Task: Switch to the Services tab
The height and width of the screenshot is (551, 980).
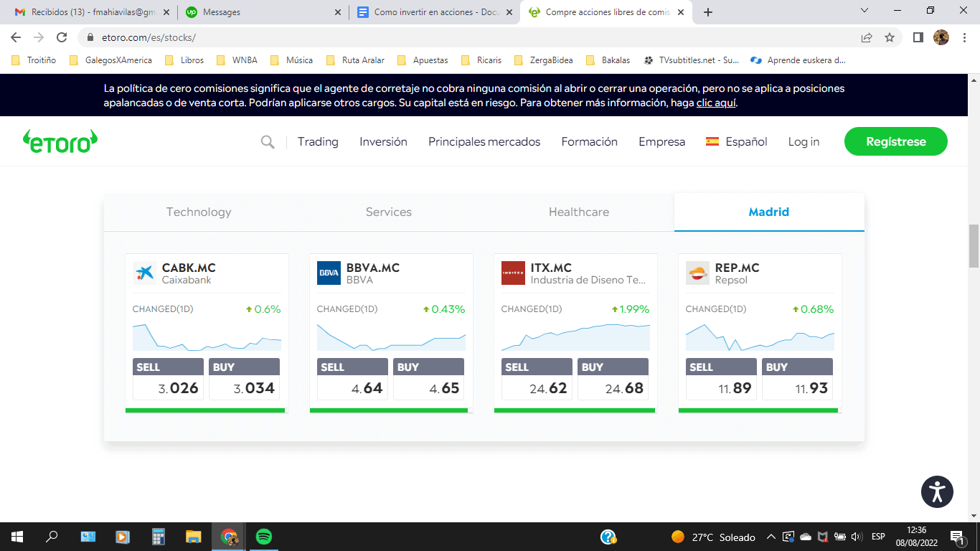Action: pyautogui.click(x=389, y=212)
